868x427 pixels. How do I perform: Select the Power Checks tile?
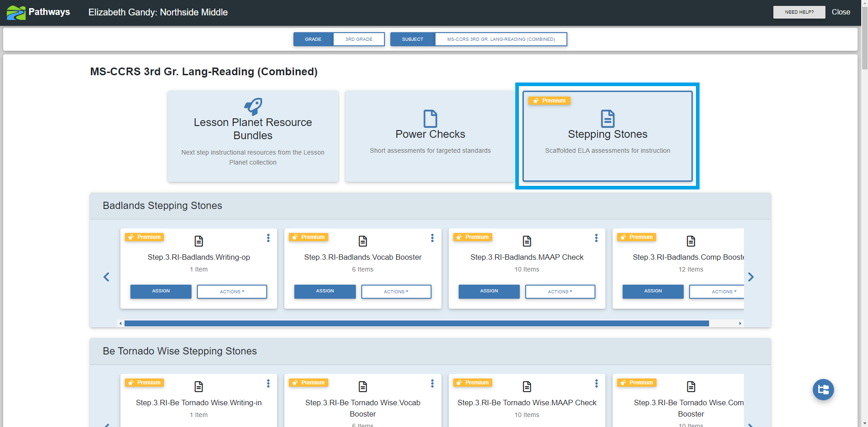(430, 136)
